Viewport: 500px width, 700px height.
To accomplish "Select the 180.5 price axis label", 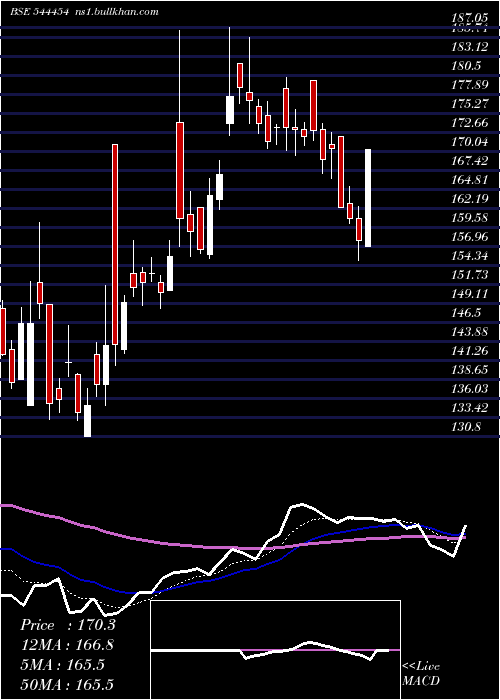I will [x=466, y=66].
